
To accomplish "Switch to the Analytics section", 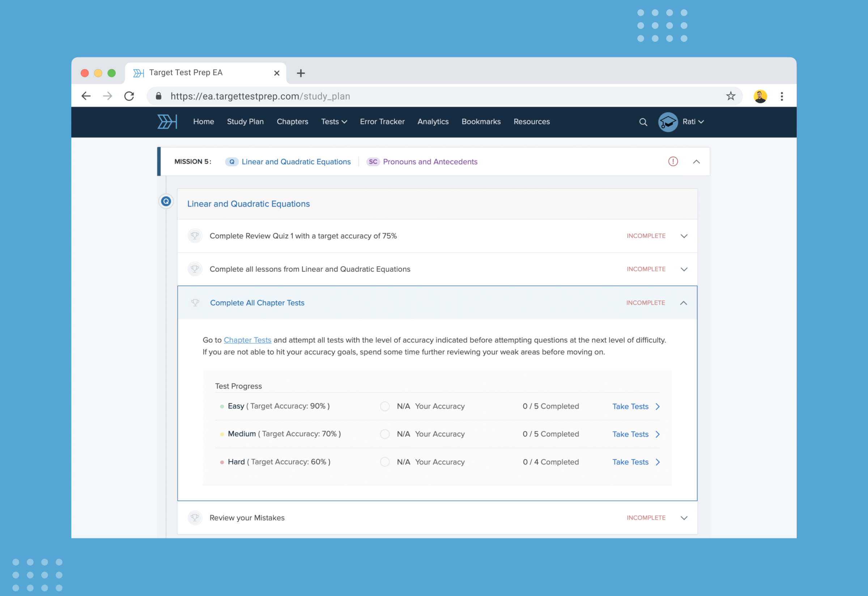I will click(x=433, y=122).
